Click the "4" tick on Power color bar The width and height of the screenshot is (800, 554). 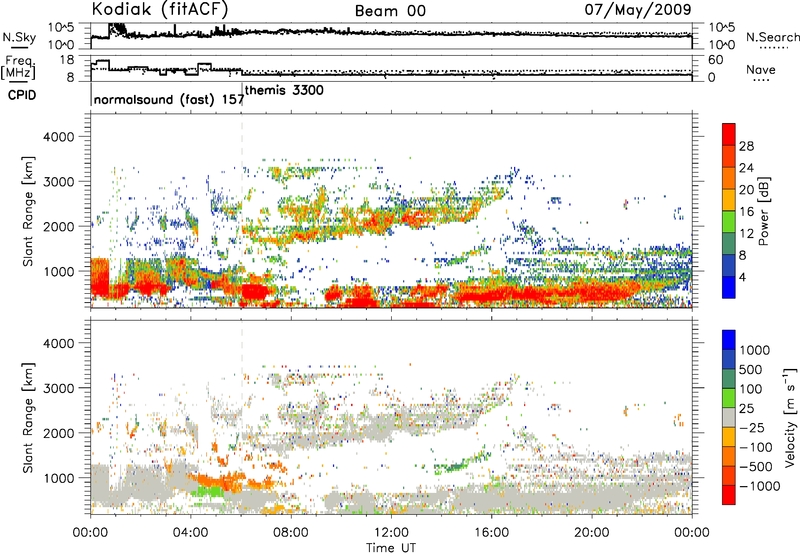coord(742,277)
